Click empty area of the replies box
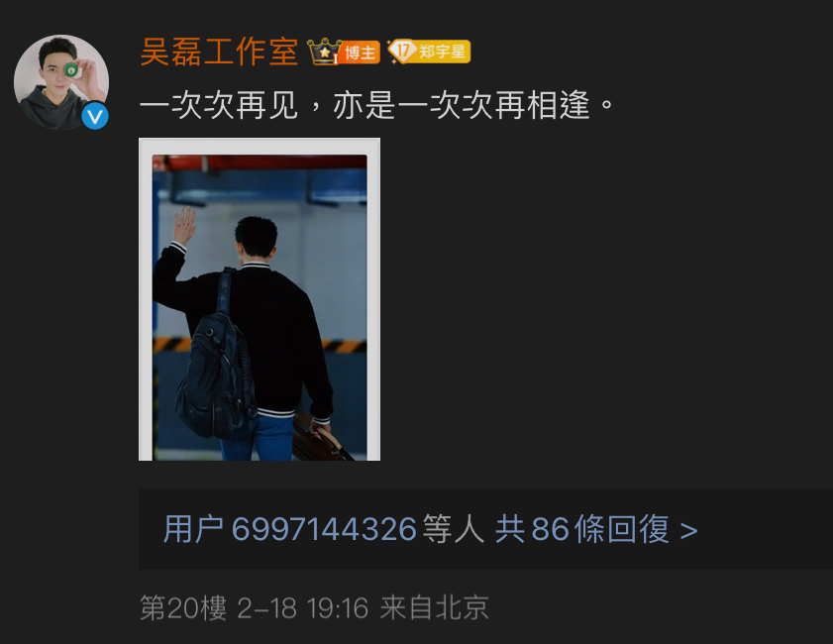 coord(765,529)
